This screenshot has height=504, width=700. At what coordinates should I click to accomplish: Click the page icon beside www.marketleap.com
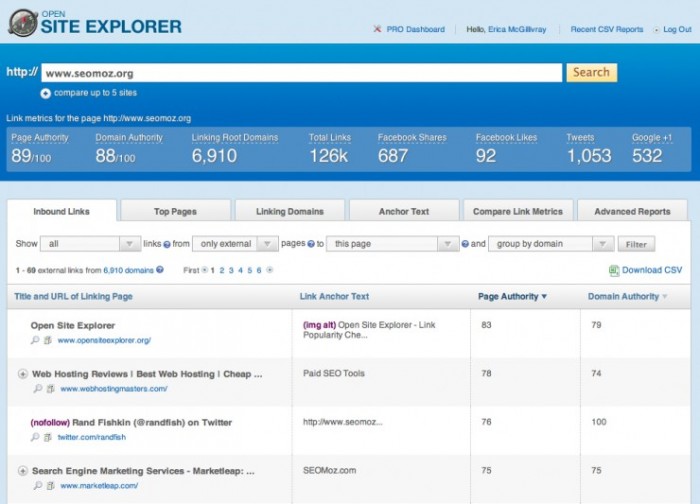(51, 485)
